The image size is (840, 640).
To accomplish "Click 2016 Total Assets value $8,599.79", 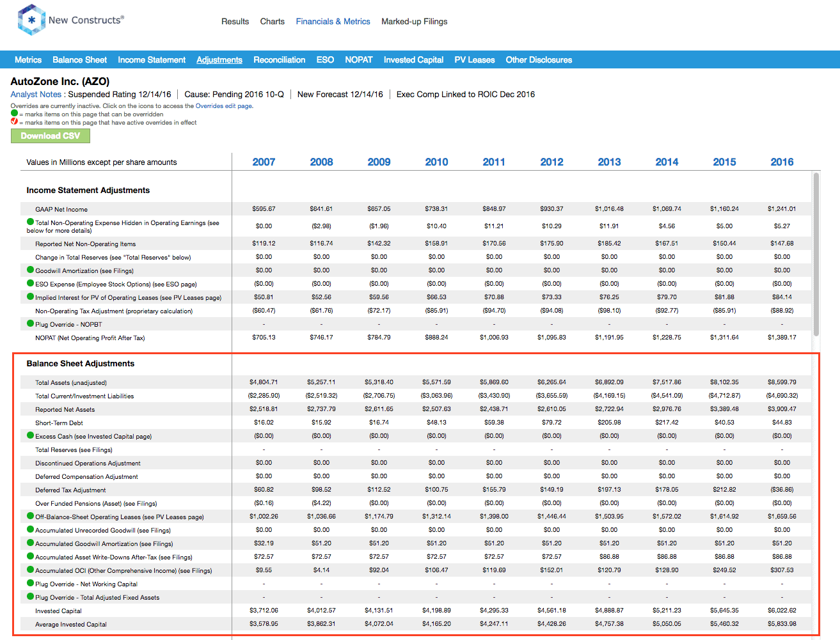I will coord(782,382).
